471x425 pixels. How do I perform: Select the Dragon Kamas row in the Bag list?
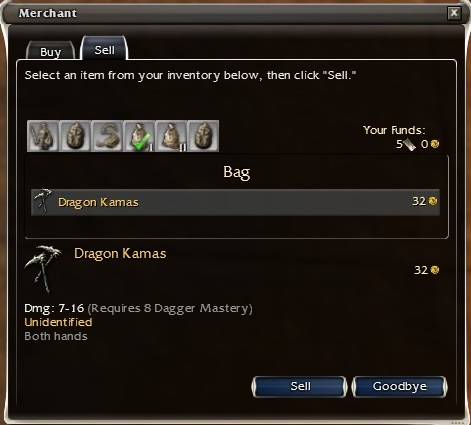pos(235,202)
